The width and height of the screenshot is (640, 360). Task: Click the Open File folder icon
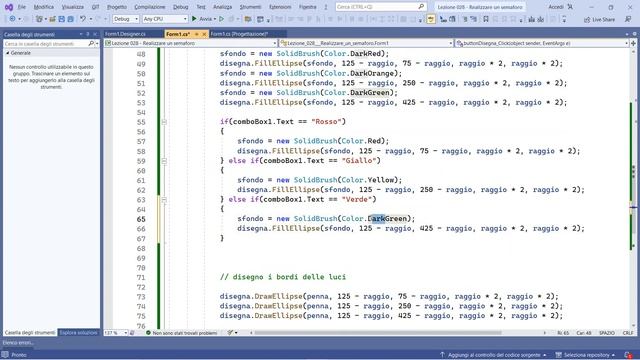click(52, 19)
